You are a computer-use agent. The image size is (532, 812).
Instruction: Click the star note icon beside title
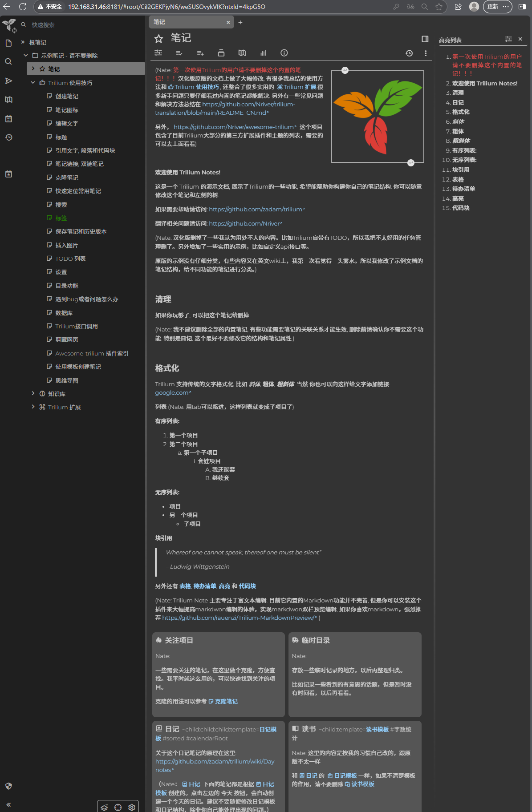click(158, 39)
